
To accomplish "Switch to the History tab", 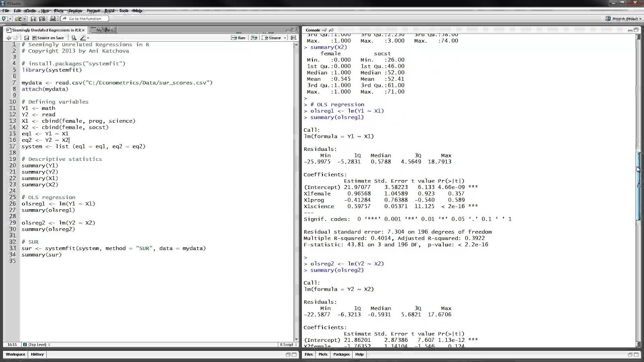I will (x=37, y=354).
